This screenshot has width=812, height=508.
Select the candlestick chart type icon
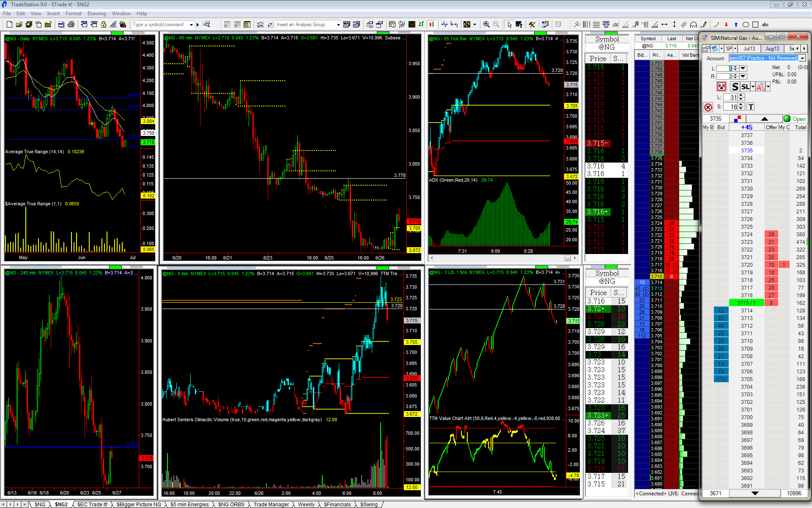point(431,25)
